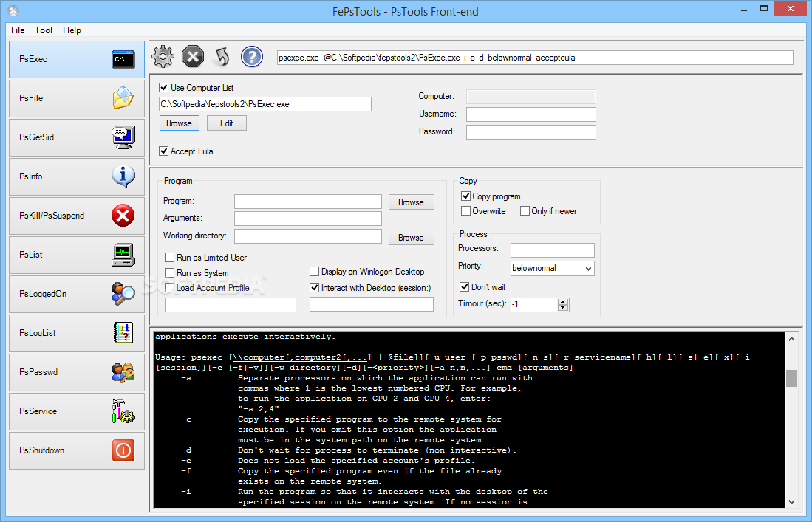Screen dimensions: 812x522
Task: Click the Username input field
Action: (x=530, y=114)
